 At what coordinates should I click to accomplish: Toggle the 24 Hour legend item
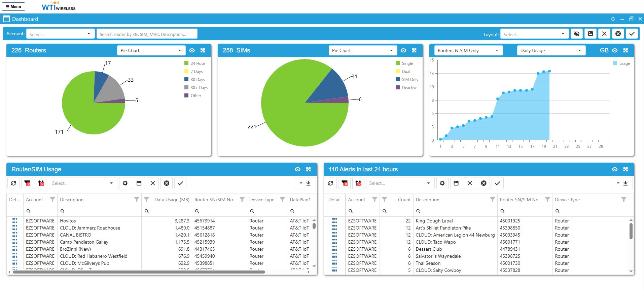tap(195, 64)
